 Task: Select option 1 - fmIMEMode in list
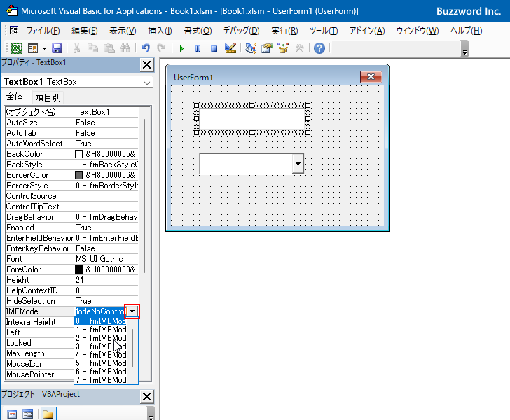100,330
